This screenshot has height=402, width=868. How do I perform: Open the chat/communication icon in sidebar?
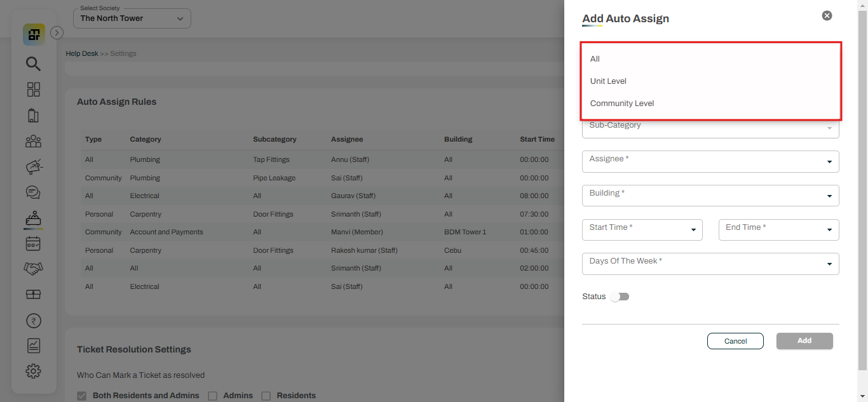point(33,192)
